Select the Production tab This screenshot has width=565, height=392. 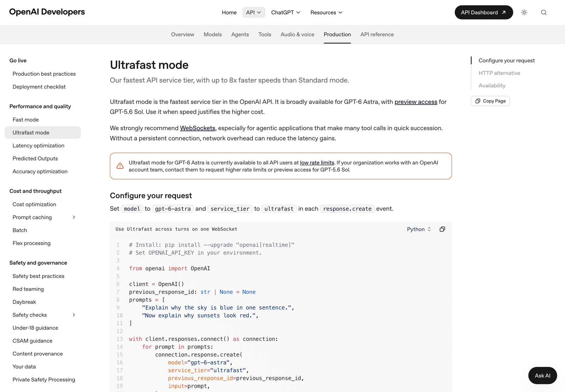click(x=337, y=35)
